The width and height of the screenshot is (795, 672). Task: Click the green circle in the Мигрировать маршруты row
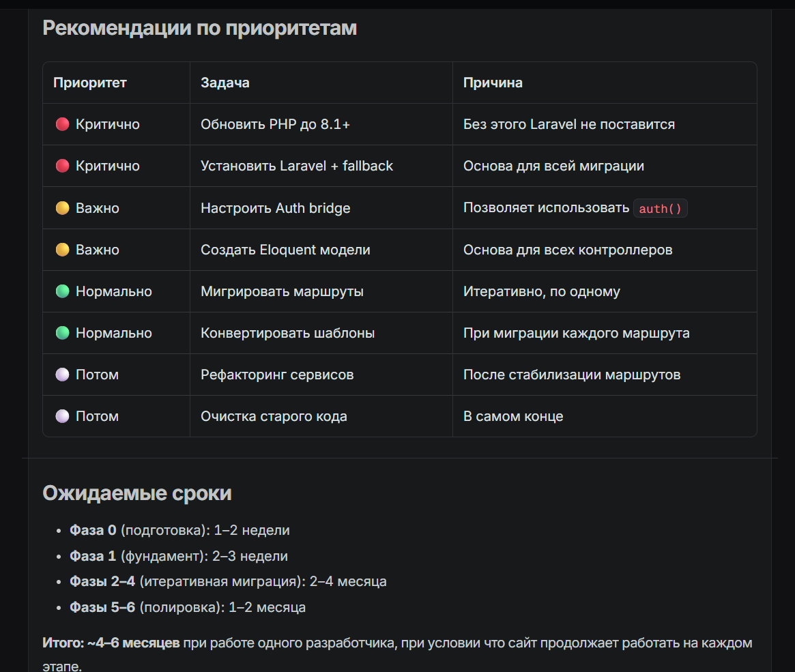pyautogui.click(x=63, y=291)
